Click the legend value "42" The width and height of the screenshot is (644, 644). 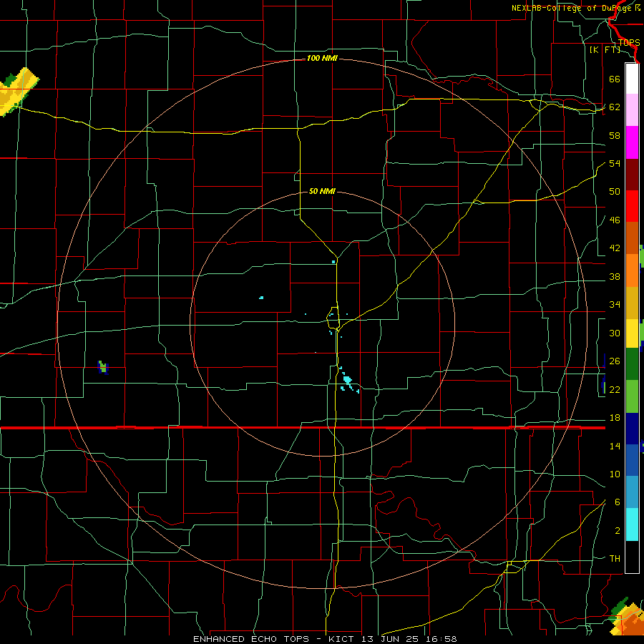coord(615,248)
